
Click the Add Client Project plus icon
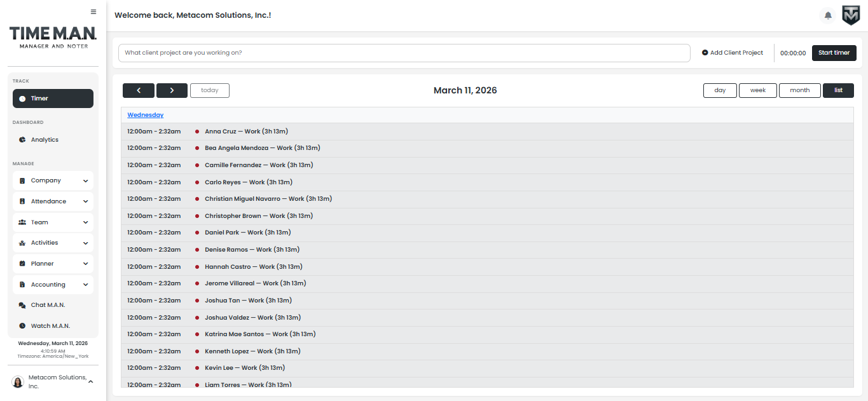tap(705, 53)
